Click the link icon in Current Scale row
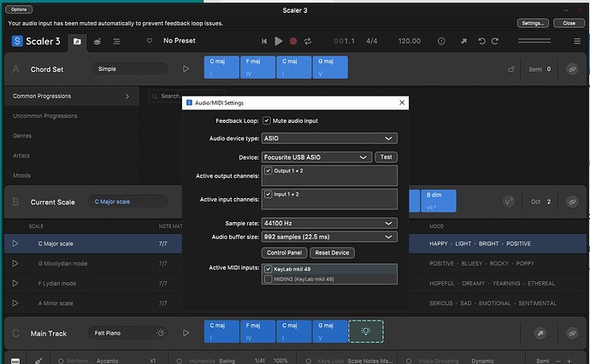 click(572, 202)
